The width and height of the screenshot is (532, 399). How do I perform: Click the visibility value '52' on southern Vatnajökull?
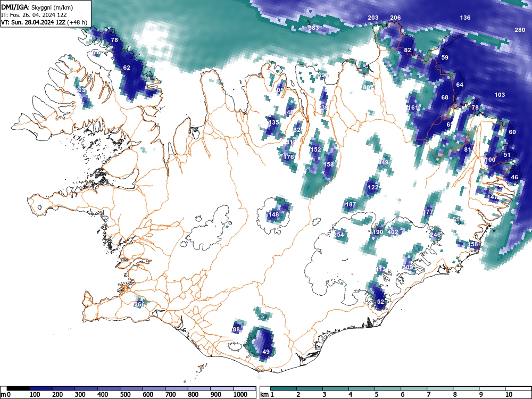(x=380, y=302)
